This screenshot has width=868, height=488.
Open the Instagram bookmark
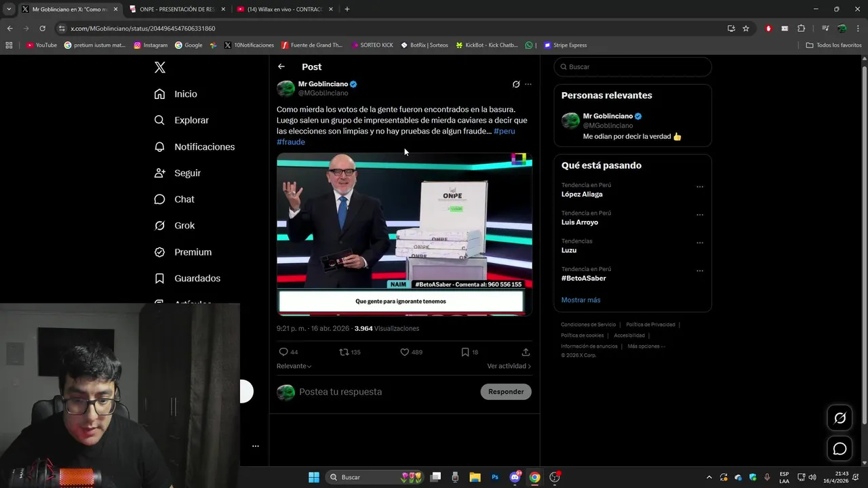point(151,45)
